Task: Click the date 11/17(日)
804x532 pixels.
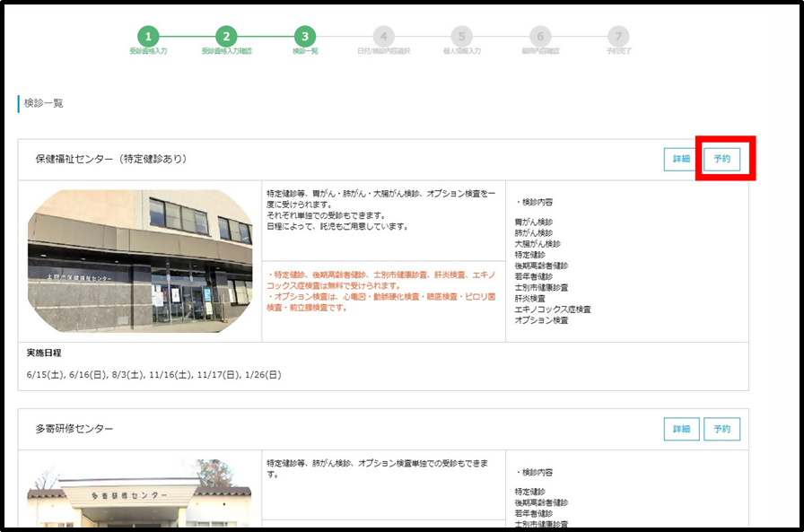Action: pyautogui.click(x=218, y=375)
